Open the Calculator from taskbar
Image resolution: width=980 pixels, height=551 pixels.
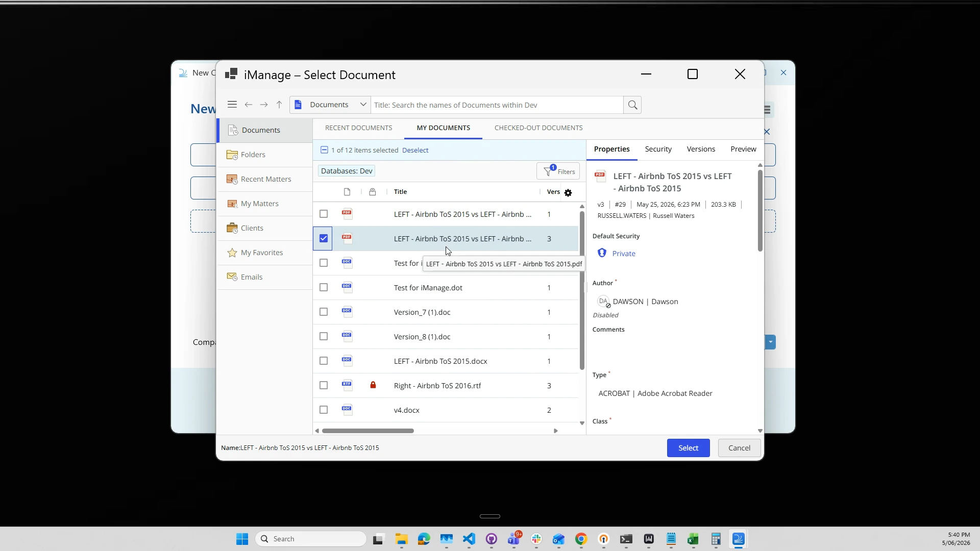[716, 539]
